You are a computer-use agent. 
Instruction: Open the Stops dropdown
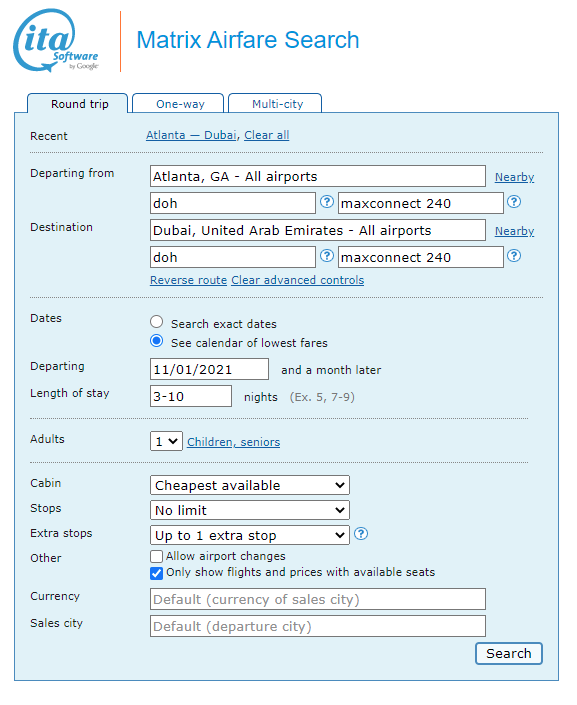(x=250, y=510)
